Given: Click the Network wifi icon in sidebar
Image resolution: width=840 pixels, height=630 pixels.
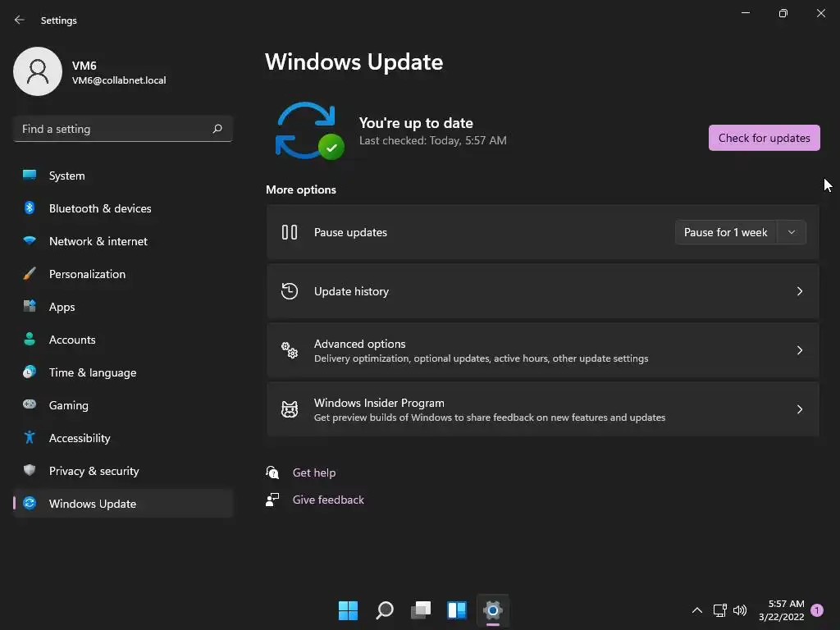Looking at the screenshot, I should click(30, 240).
